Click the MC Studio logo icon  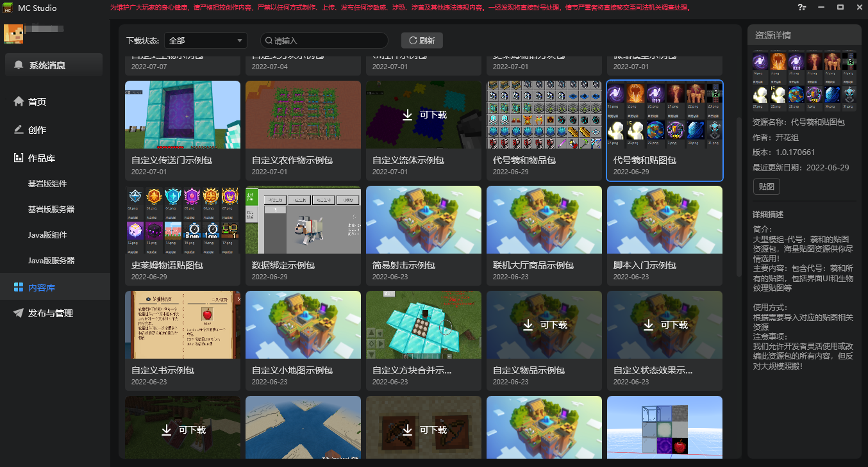coord(9,8)
